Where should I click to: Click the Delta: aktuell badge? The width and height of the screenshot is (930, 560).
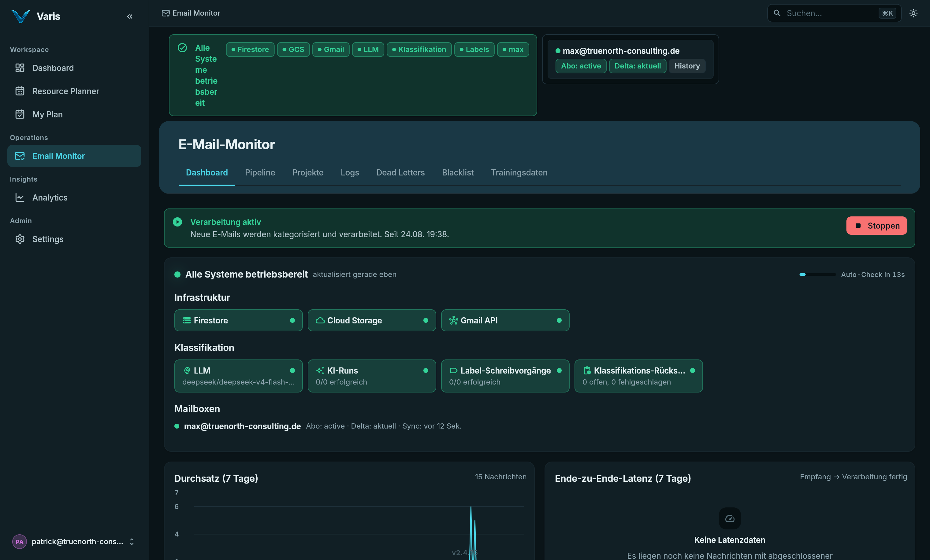coord(638,66)
